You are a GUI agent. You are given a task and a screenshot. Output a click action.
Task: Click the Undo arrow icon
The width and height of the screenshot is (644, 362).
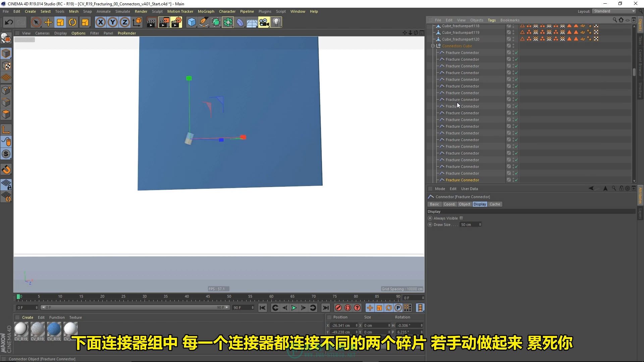coord(9,22)
